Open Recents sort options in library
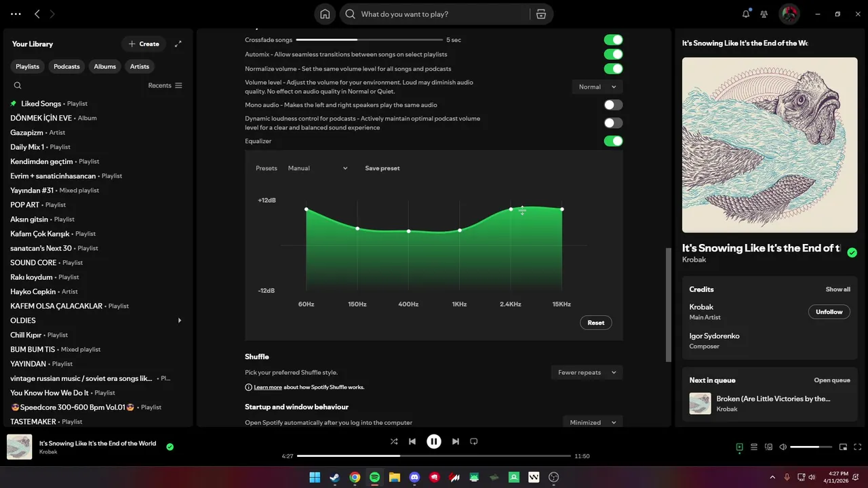The width and height of the screenshot is (868, 488). [x=165, y=85]
